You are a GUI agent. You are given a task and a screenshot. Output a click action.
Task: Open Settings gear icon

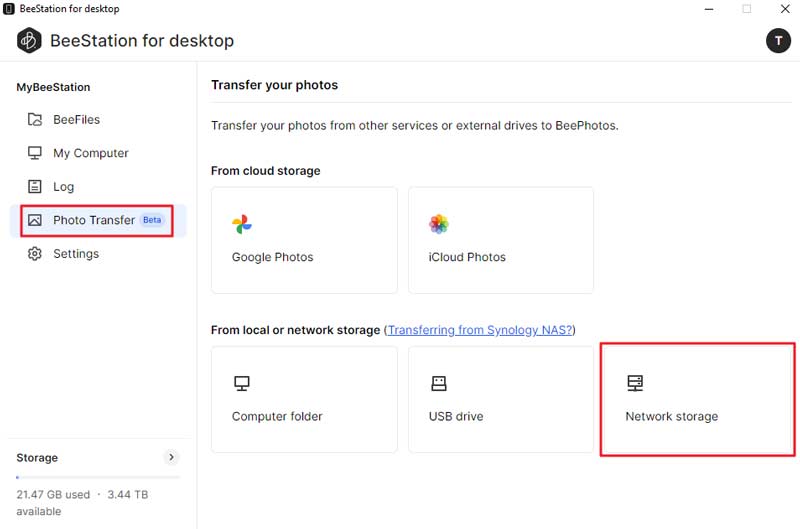coord(35,254)
